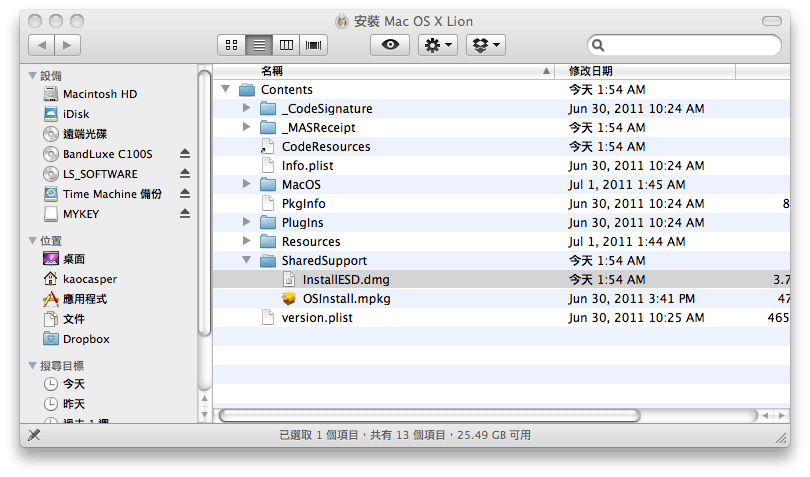The image size is (810, 477).
Task: Collapse the 搜尋目標 sidebar section
Action: click(x=33, y=366)
